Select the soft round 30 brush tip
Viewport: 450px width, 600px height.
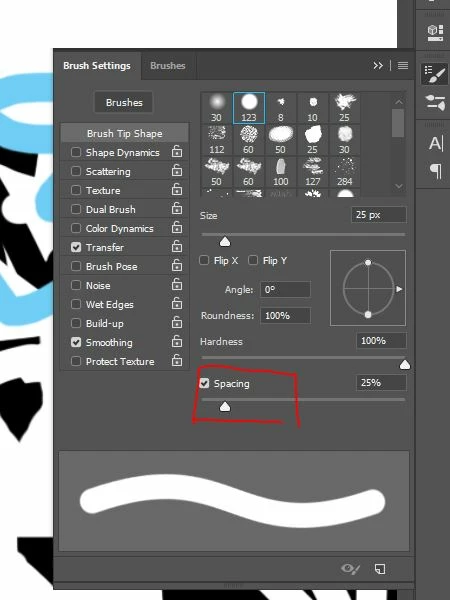click(x=217, y=108)
